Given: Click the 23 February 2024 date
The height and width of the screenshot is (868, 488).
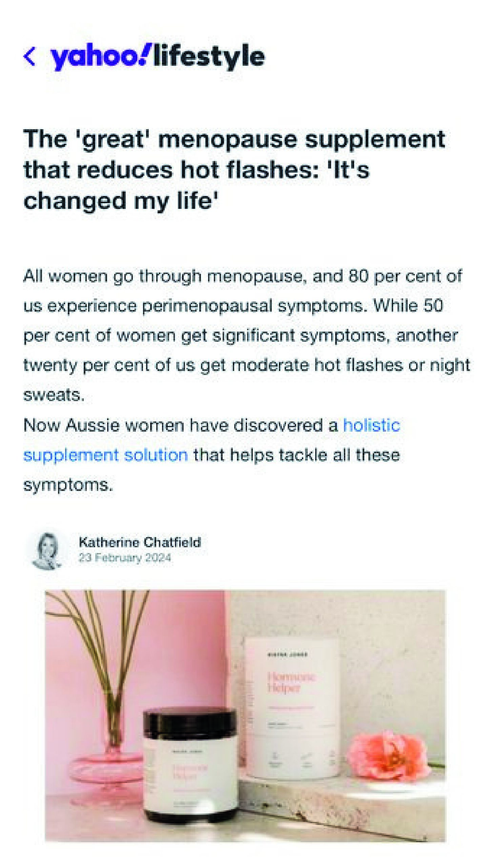Looking at the screenshot, I should tap(125, 558).
